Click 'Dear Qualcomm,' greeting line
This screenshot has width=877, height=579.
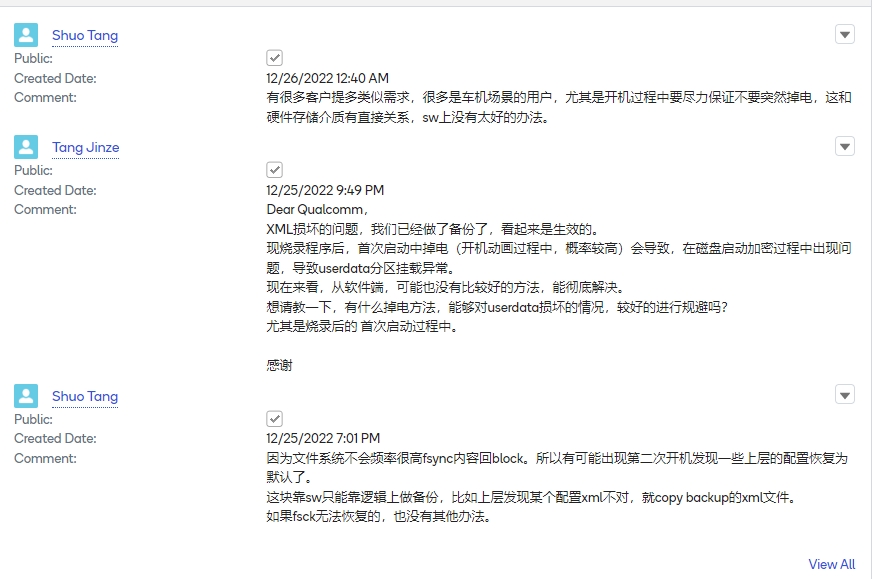(317, 210)
